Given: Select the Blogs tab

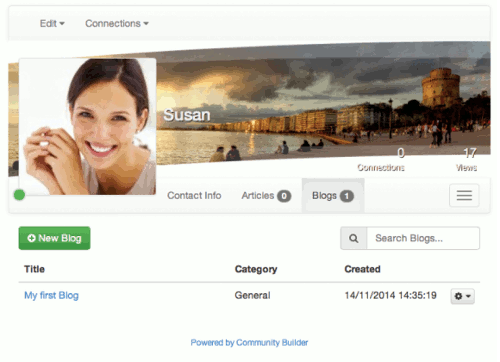Looking at the screenshot, I should pyautogui.click(x=333, y=196).
